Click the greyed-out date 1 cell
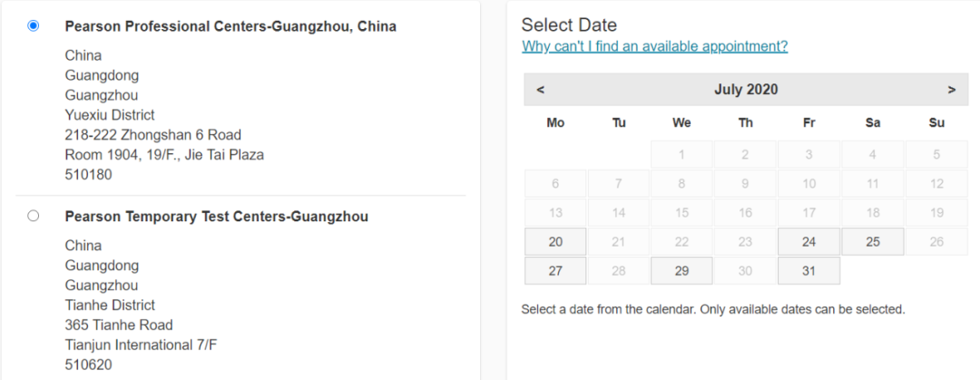 pyautogui.click(x=681, y=155)
